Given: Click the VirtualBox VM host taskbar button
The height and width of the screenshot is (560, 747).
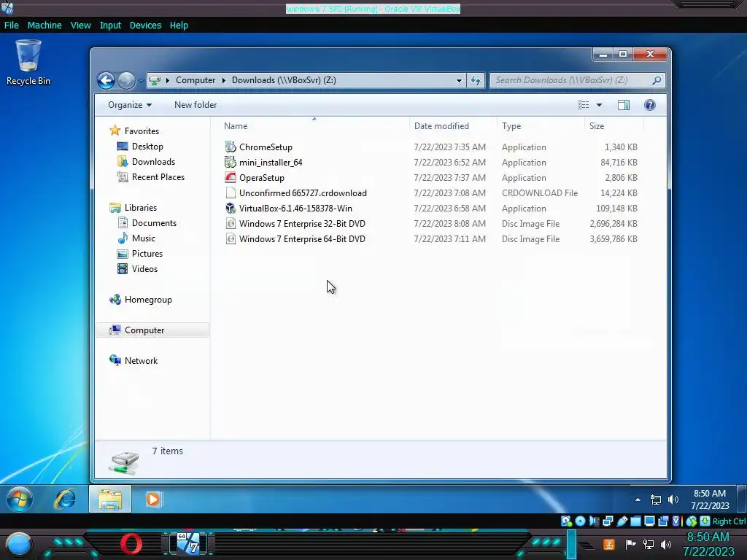Looking at the screenshot, I should [x=188, y=544].
